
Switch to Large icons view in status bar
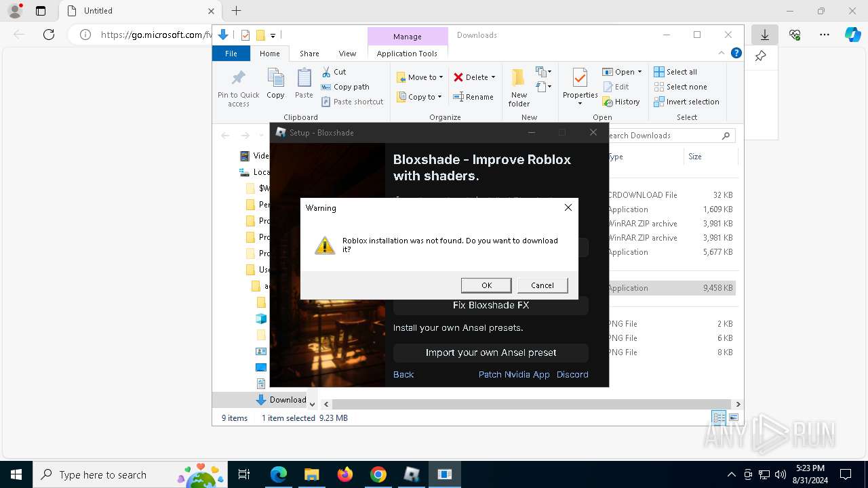point(733,418)
